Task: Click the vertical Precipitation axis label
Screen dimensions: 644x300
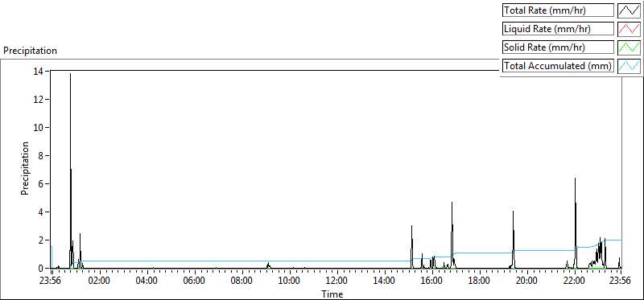Action: 25,168
